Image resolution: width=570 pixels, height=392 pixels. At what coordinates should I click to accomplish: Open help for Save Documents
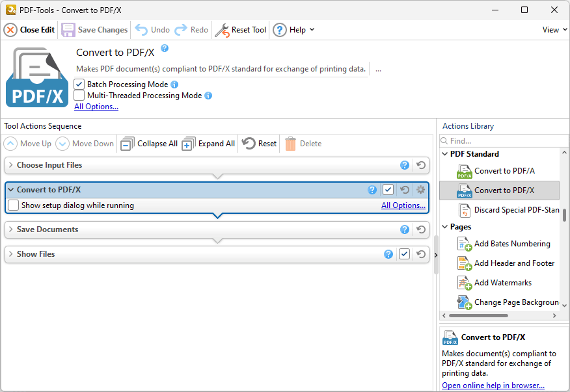(x=405, y=229)
